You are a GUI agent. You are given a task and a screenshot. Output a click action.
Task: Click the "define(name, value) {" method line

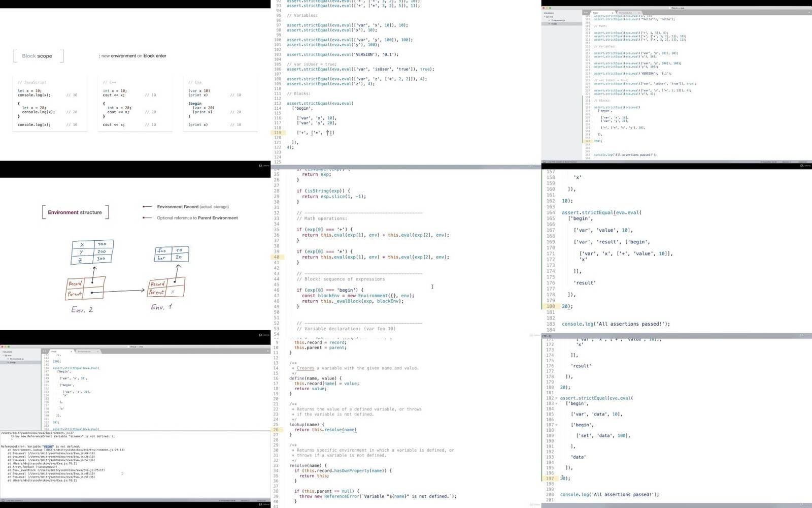tap(316, 378)
